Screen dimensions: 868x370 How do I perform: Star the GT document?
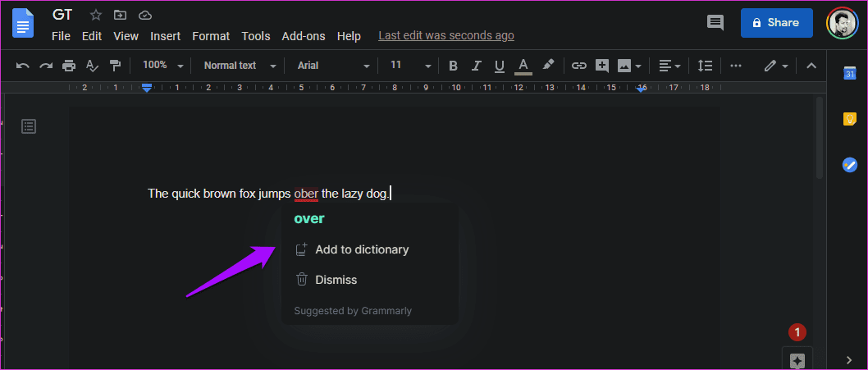(96, 15)
